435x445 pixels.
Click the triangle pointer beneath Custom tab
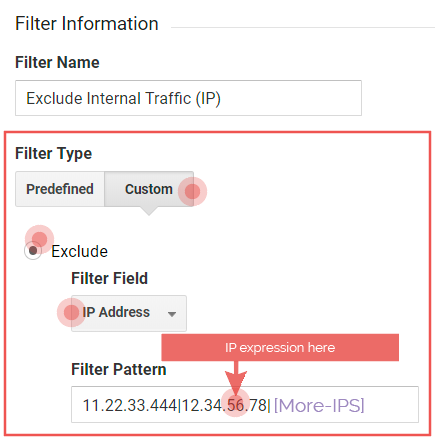[x=149, y=211]
